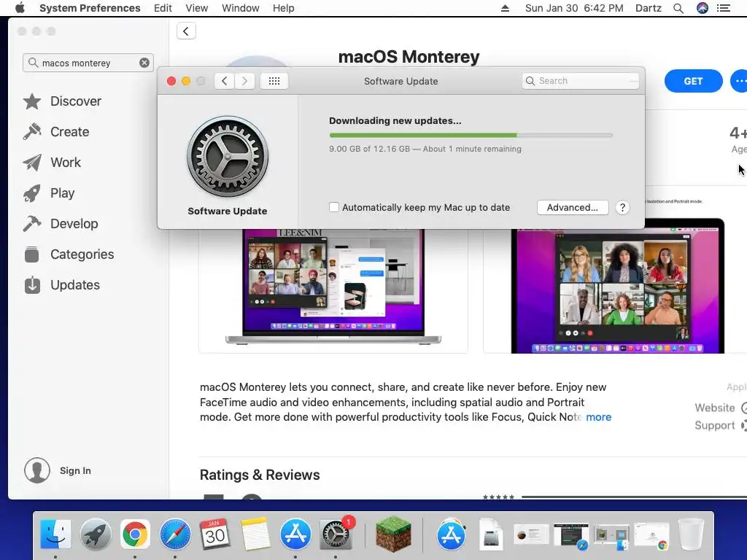Open the Create section in App Store
This screenshot has width=747, height=560.
(56, 132)
